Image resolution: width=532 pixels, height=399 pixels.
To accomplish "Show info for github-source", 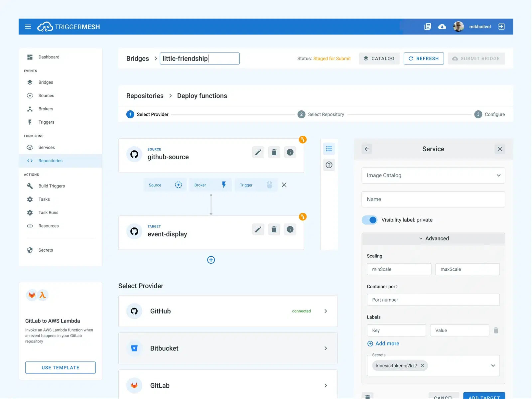I will click(x=290, y=152).
